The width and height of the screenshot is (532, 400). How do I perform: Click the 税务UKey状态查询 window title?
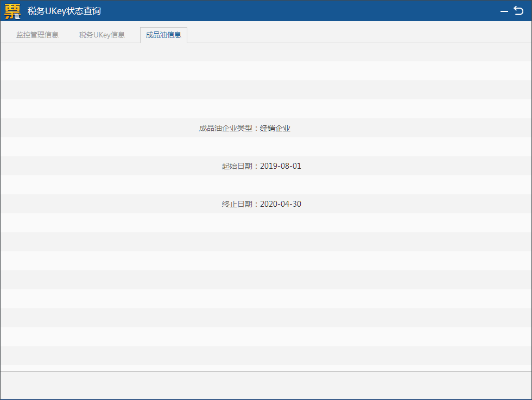(x=64, y=11)
